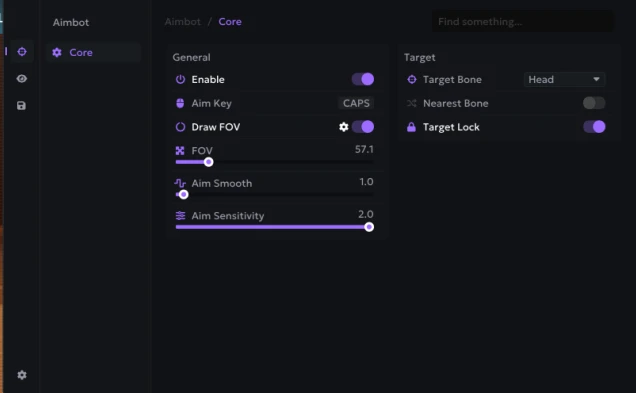636x393 pixels.
Task: Click the Target Bone dropdown arrow
Action: click(x=596, y=79)
